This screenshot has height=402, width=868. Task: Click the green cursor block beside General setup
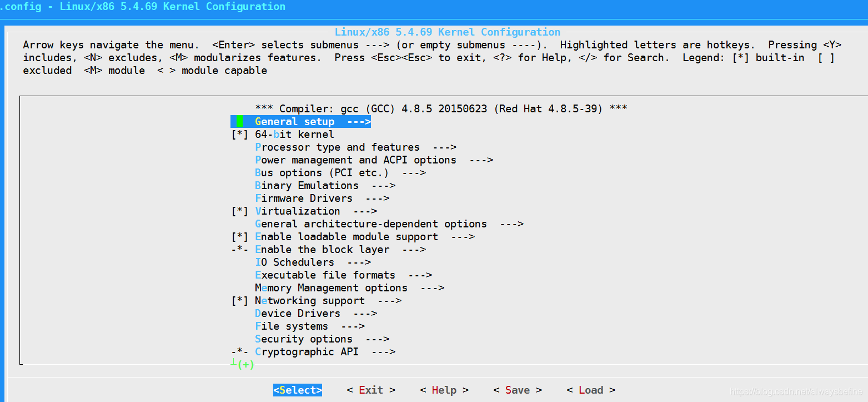click(x=239, y=122)
